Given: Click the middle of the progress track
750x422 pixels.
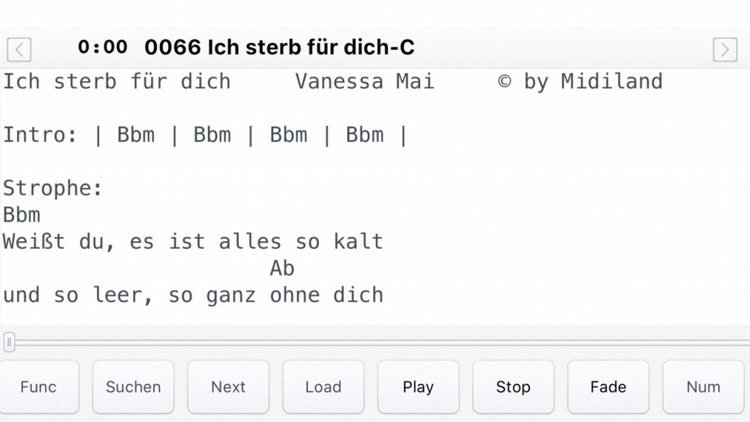Looking at the screenshot, I should pos(378,343).
